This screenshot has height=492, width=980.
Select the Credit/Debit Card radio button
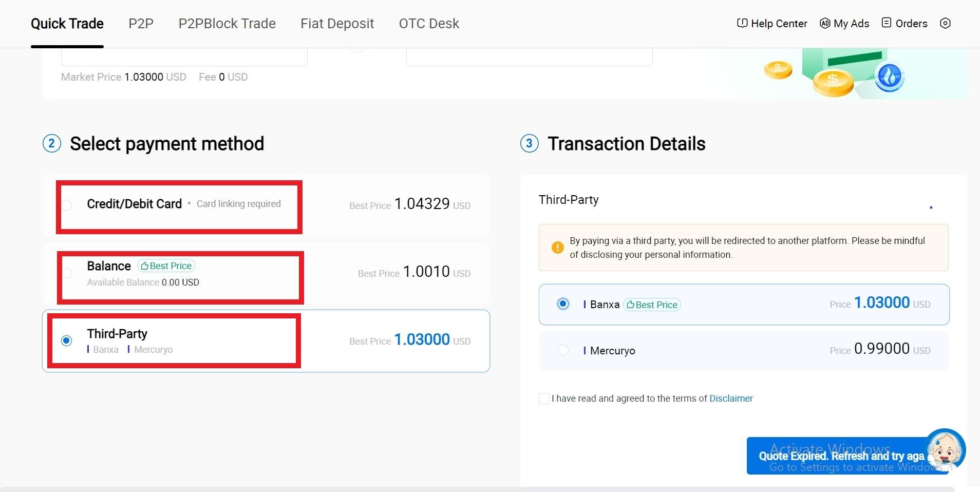click(67, 205)
